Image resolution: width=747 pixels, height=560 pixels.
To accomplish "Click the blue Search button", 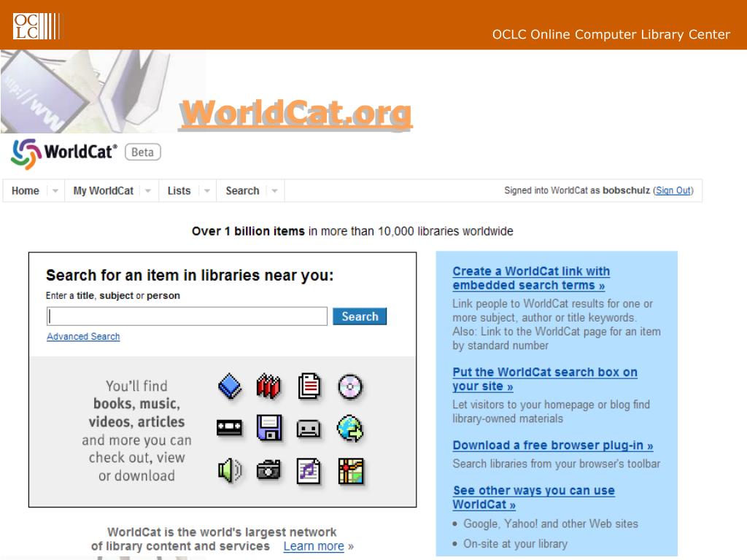I will 360,316.
